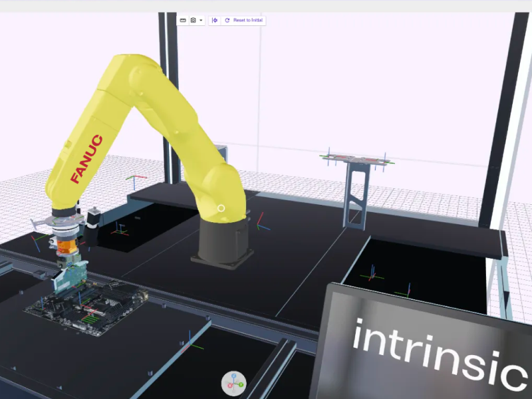Image resolution: width=532 pixels, height=399 pixels.
Task: Select the intrinsic display monitor
Action: click(421, 342)
